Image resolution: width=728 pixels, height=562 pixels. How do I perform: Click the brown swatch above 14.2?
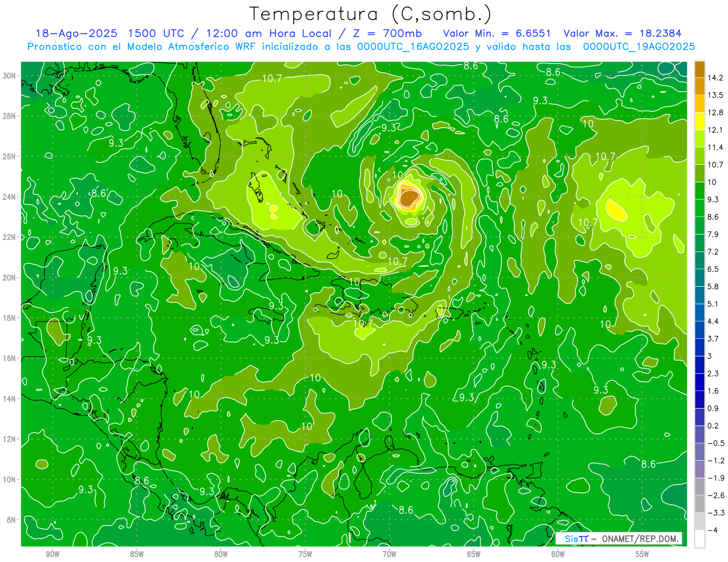[699, 69]
